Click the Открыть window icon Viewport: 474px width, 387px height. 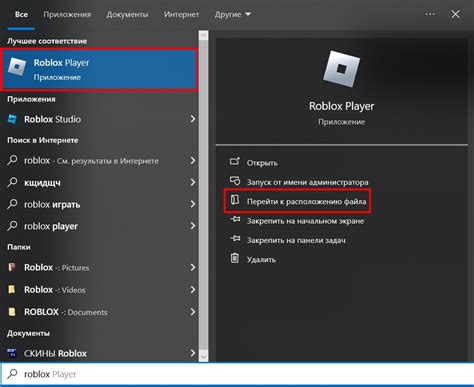[x=235, y=161]
